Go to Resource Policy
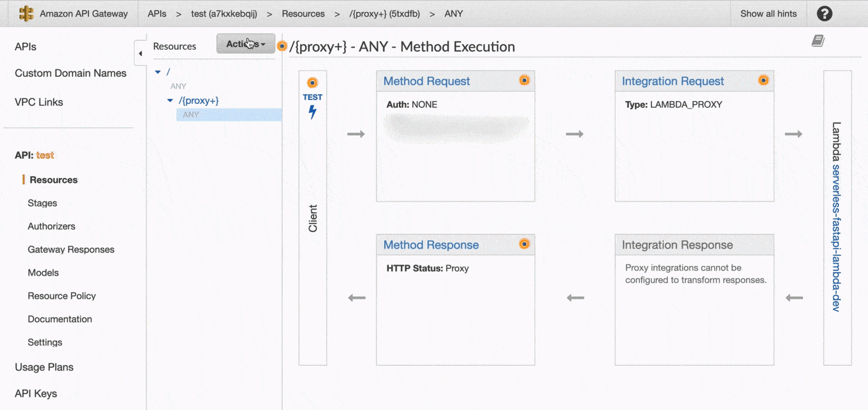The image size is (868, 410). [x=62, y=296]
